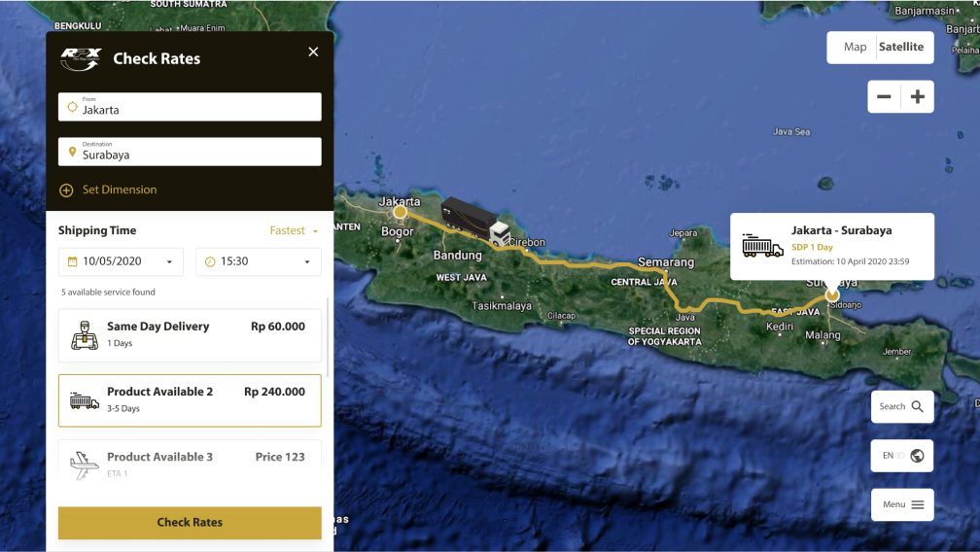Click the REX logo in panel header

click(x=80, y=58)
